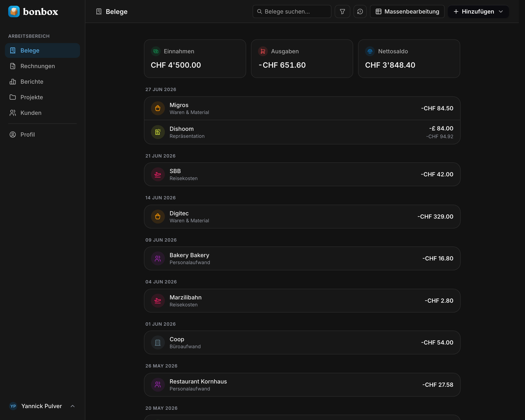Click the Hinzufügen chevron arrow
This screenshot has height=420, width=525.
click(x=501, y=11)
